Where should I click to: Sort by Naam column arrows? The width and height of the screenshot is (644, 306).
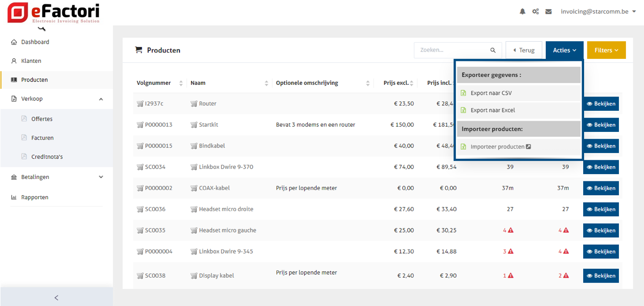coord(267,83)
